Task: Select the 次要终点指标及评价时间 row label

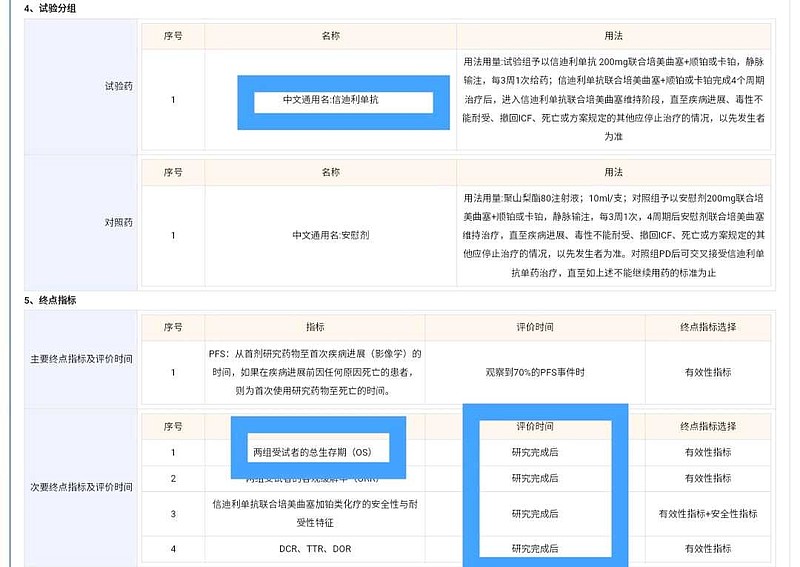Action: [x=82, y=487]
